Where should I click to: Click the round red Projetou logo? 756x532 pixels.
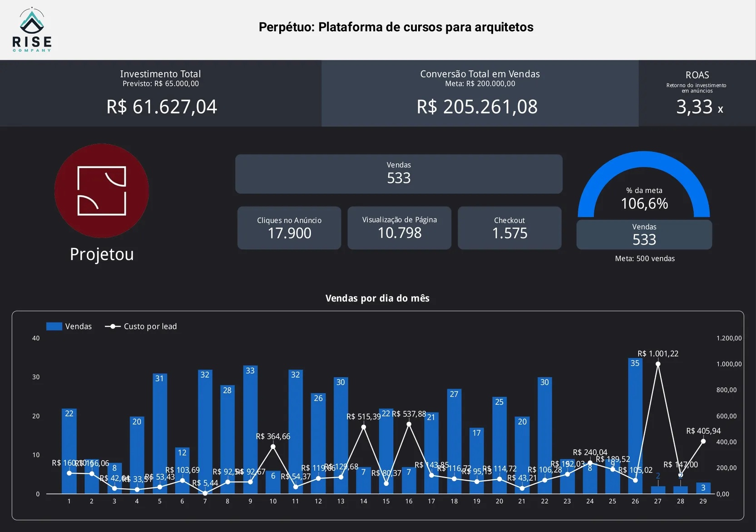click(x=102, y=191)
